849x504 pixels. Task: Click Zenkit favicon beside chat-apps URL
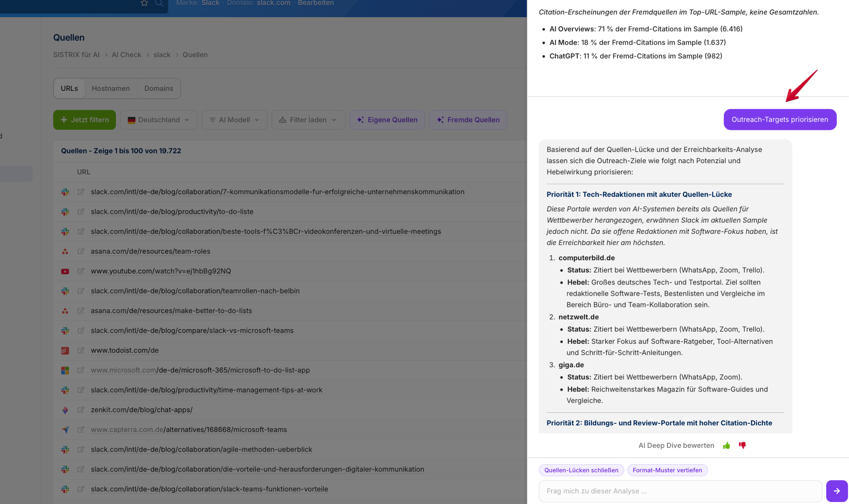[65, 410]
